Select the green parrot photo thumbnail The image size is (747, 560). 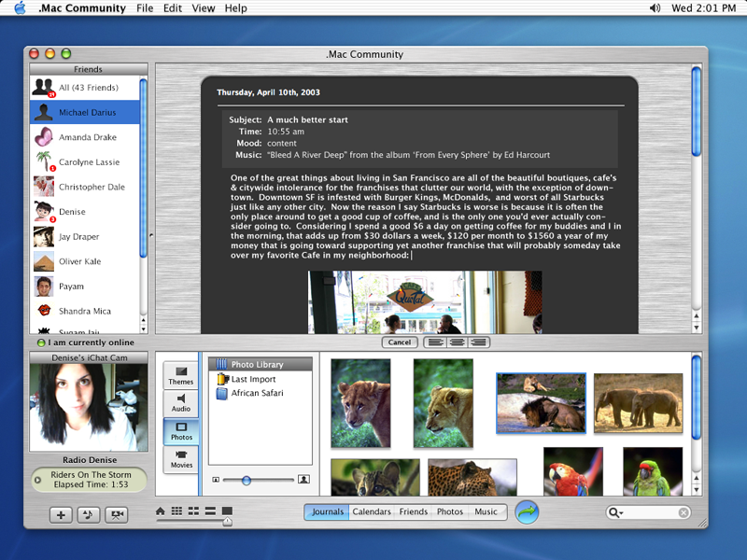(x=653, y=472)
